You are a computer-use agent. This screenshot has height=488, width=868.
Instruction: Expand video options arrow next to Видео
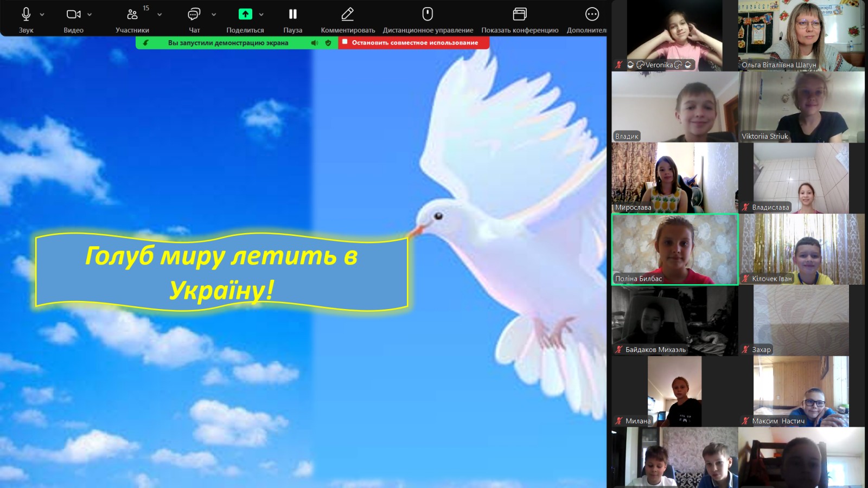(90, 15)
